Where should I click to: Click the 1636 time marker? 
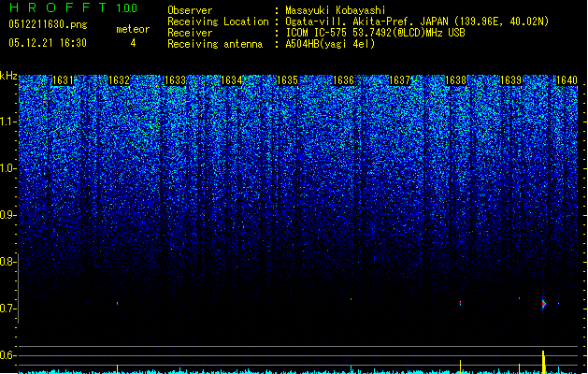click(x=343, y=80)
